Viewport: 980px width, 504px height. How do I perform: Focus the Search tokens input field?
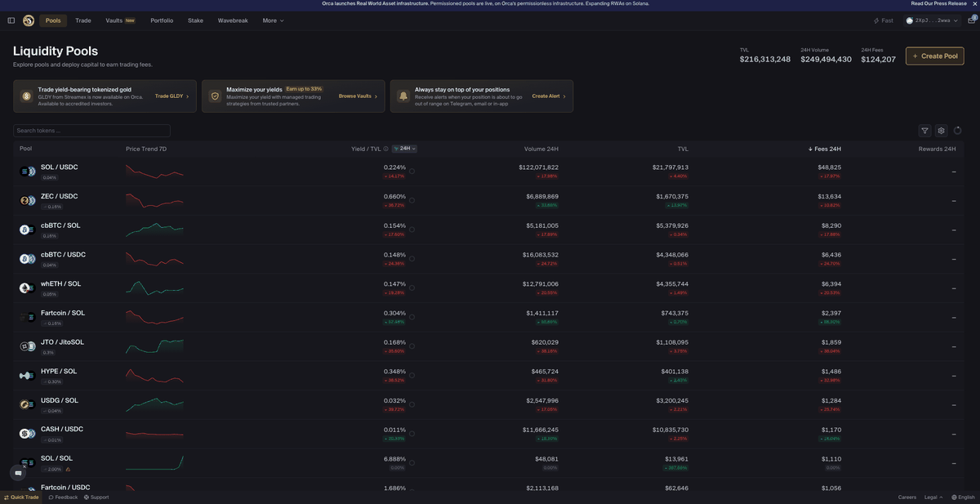pyautogui.click(x=91, y=131)
